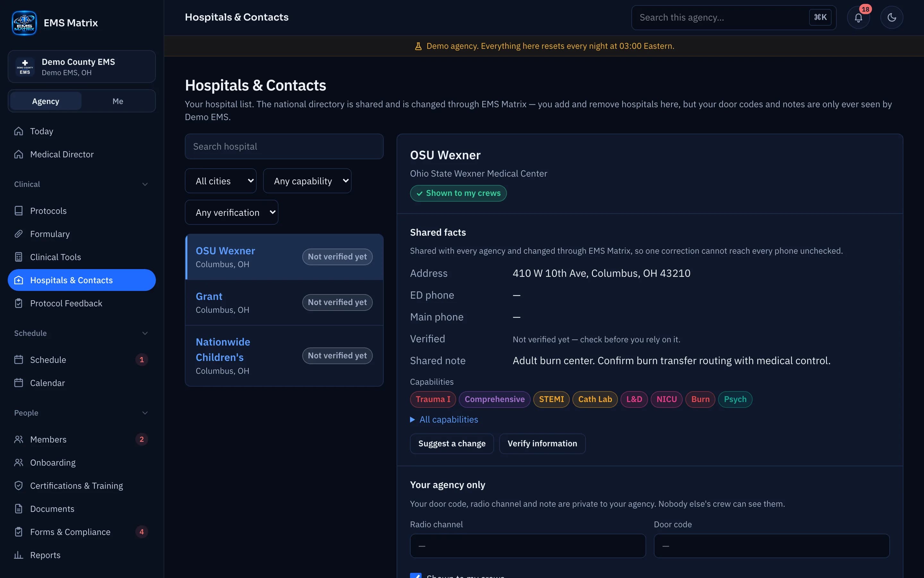The width and height of the screenshot is (924, 578).
Task: Click the Burn capability tag
Action: coord(700,399)
